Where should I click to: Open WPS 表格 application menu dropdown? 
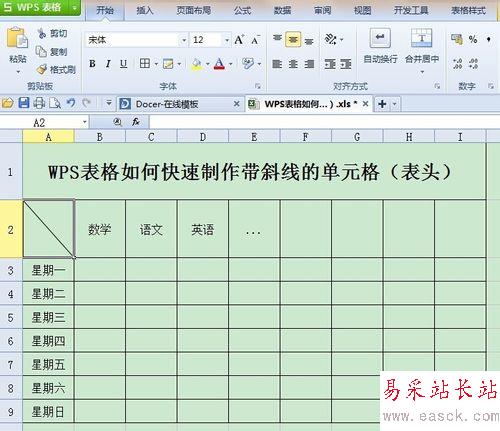(x=75, y=7)
